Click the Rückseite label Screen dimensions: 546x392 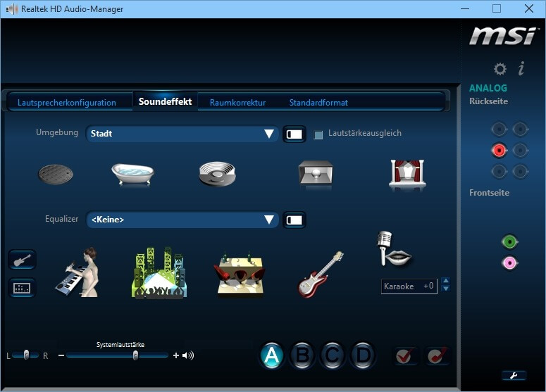[x=488, y=101]
